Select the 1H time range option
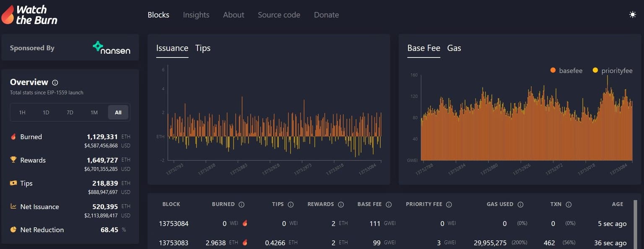Screen dimensions: 644x249 click(22, 113)
